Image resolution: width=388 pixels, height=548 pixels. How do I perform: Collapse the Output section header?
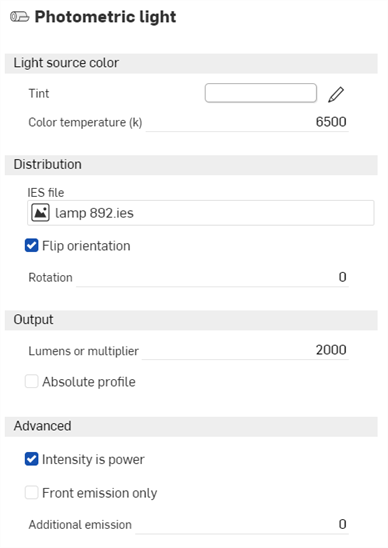[x=191, y=320]
